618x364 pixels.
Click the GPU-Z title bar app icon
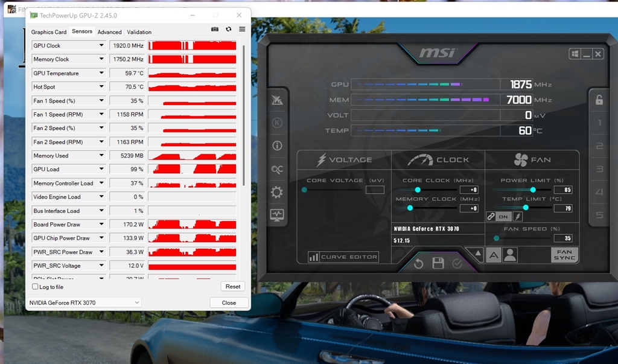[x=34, y=15]
